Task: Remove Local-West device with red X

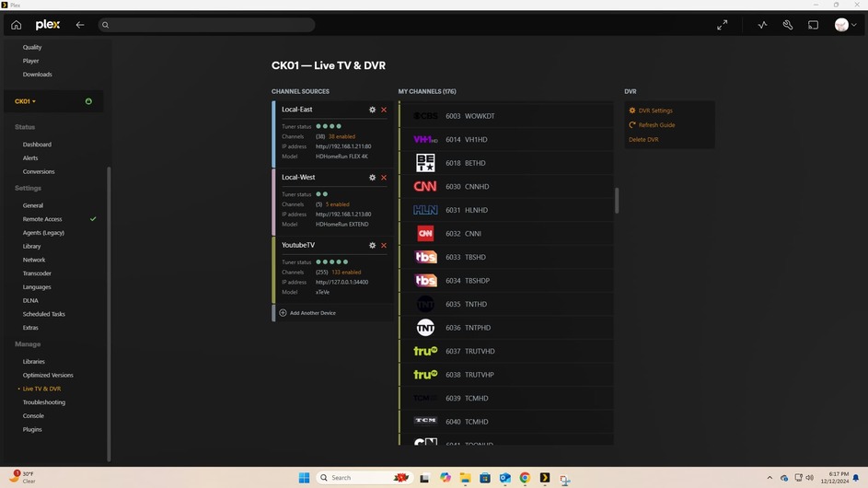Action: tap(384, 178)
